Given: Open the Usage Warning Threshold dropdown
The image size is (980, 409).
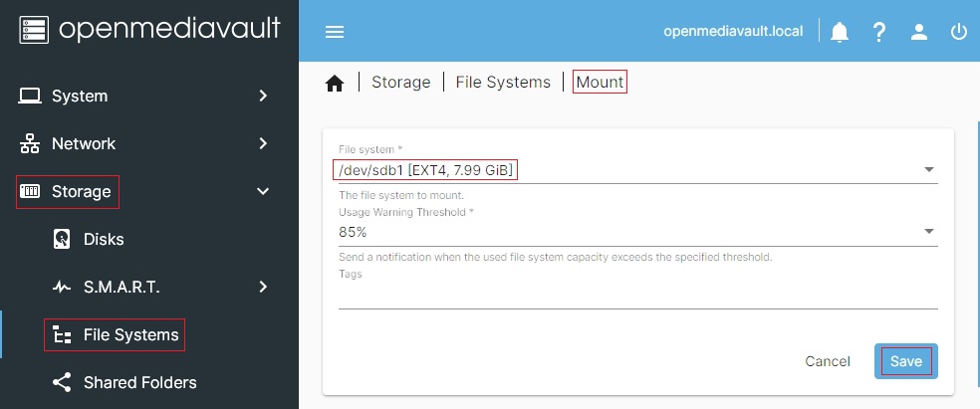Looking at the screenshot, I should coord(929,232).
